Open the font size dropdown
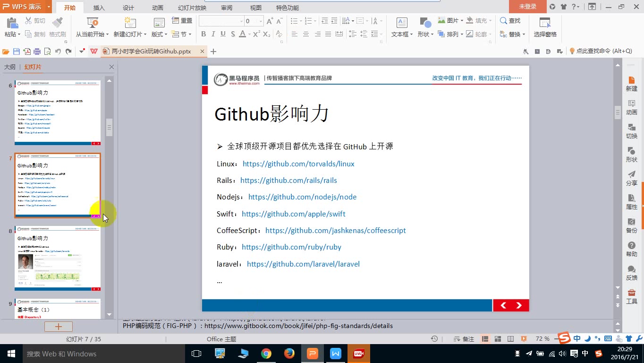Screen dimensions: 644x363 pyautogui.click(x=260, y=21)
